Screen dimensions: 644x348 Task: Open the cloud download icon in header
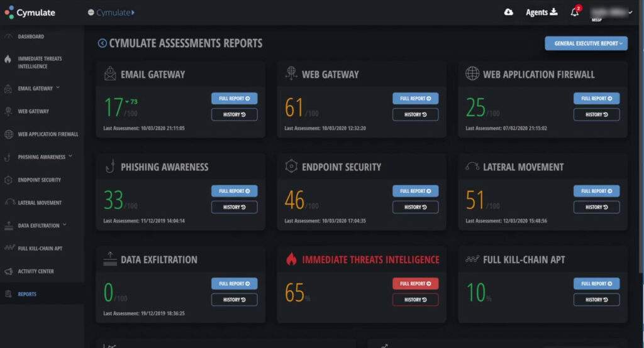click(x=508, y=13)
